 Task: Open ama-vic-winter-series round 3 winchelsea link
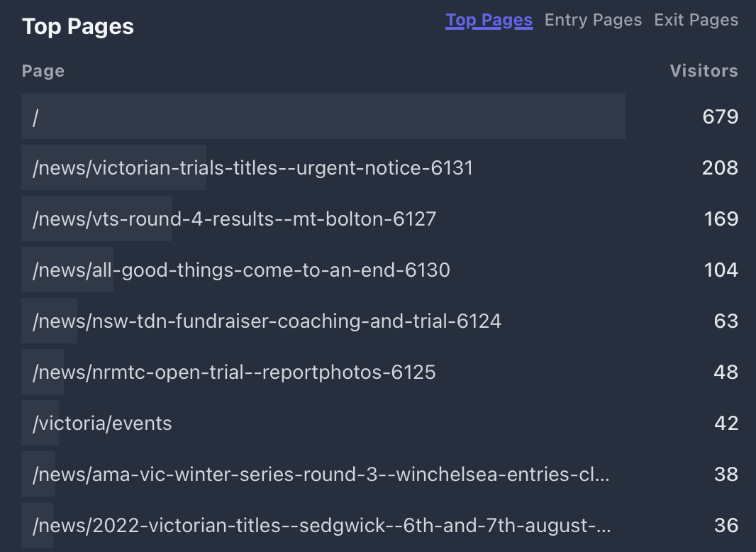click(x=321, y=475)
